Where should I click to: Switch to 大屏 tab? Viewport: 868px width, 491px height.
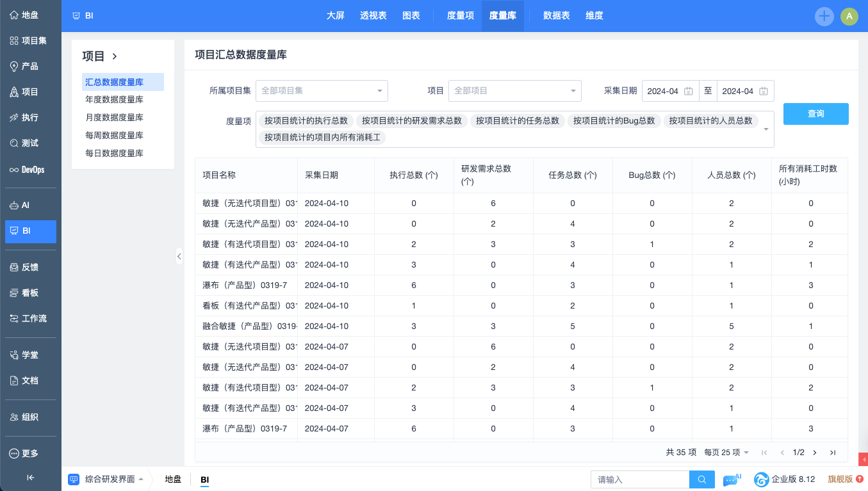click(x=336, y=16)
